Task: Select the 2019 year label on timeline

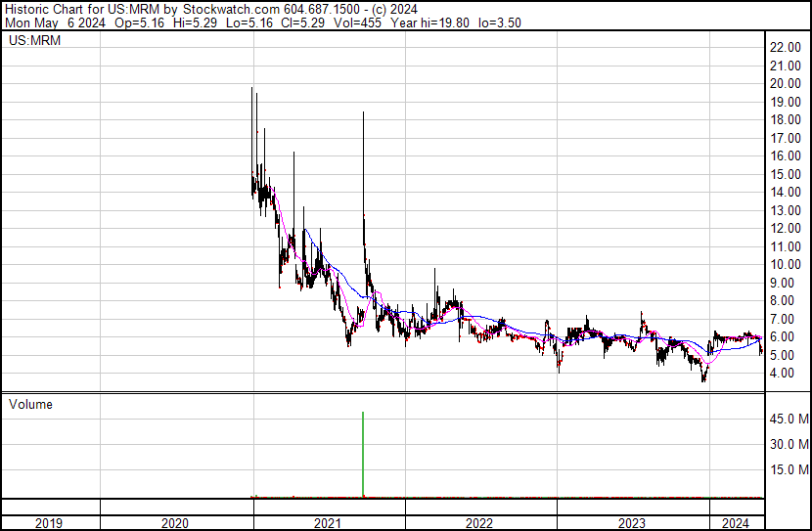Action: (49, 523)
